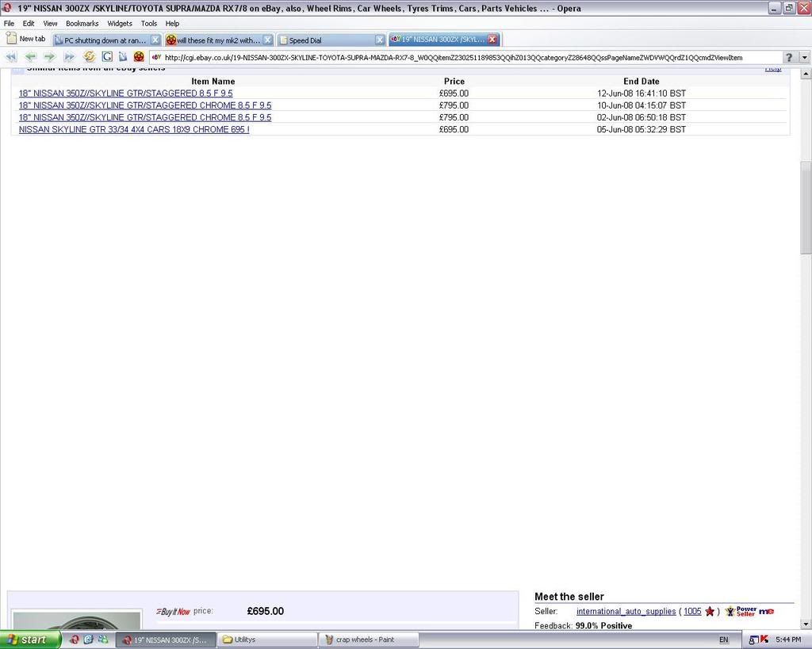Open the seller's 1005 feedback score link
Screen dimensions: 812x649
click(x=692, y=611)
